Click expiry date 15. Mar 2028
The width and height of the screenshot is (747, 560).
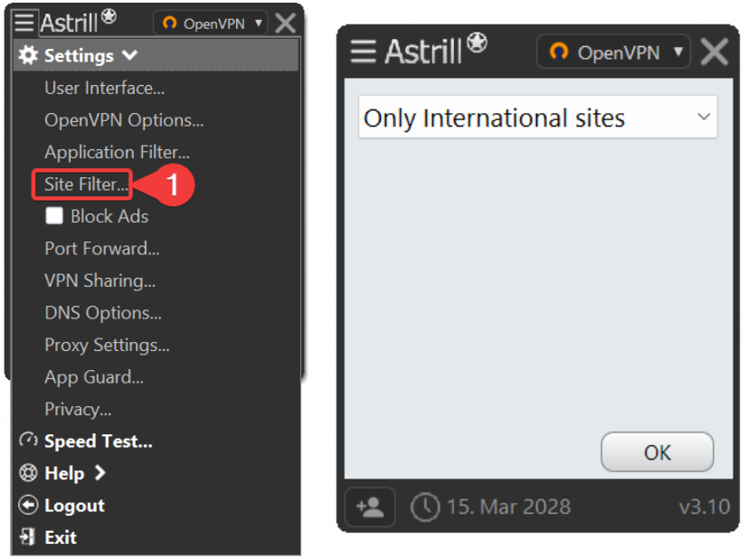[x=509, y=507]
